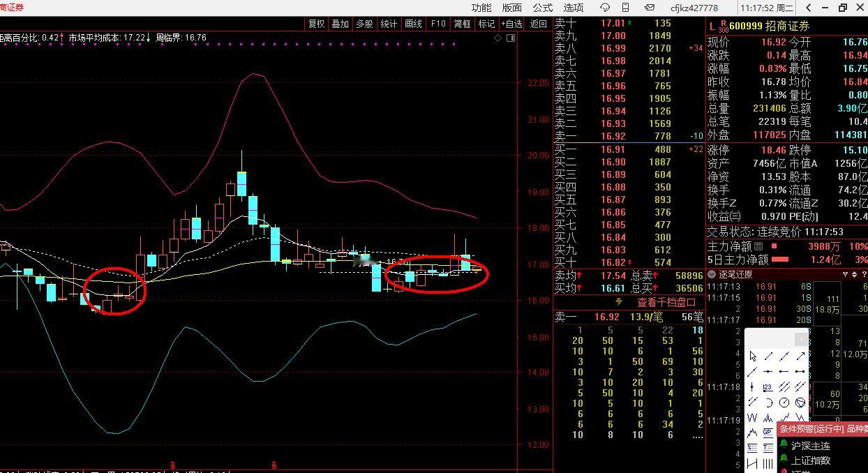This screenshot has width=868, height=473.
Task: Expand the 逐笔还原 dropdown chevron
Action: 712,274
